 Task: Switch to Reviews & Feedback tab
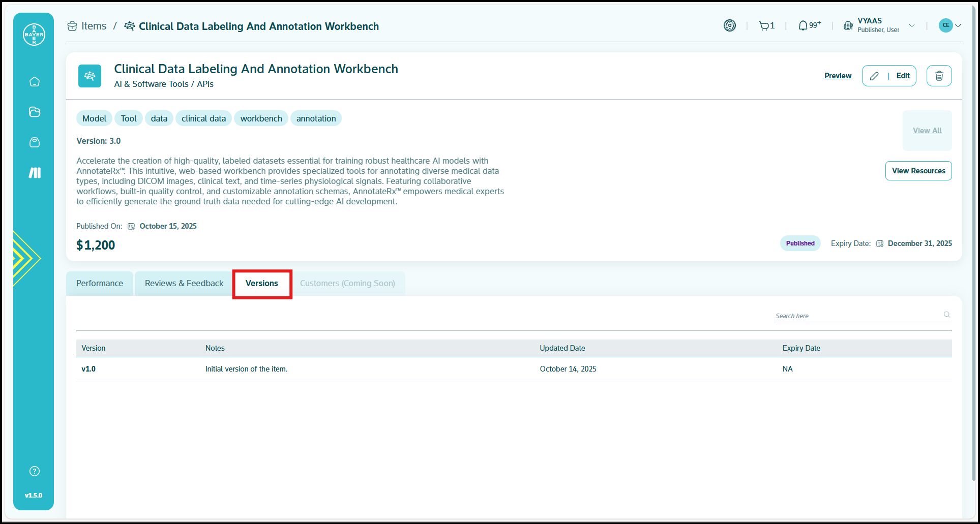[184, 283]
